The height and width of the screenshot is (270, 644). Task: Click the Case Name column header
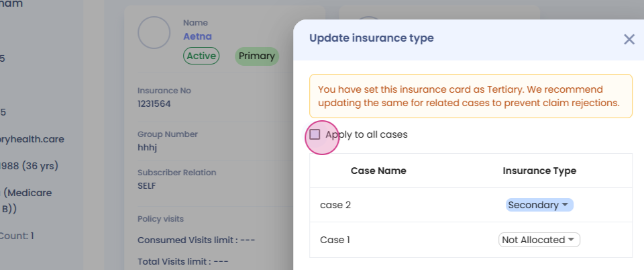click(378, 171)
